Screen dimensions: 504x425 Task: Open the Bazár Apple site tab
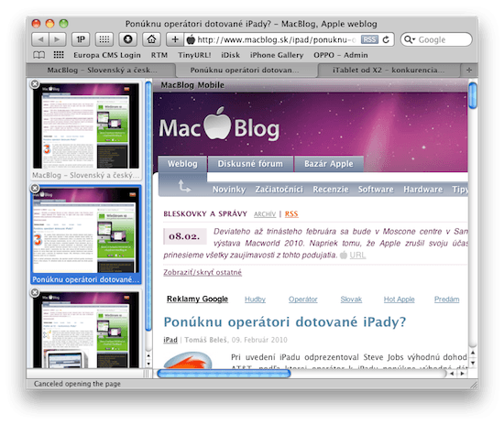tap(328, 164)
